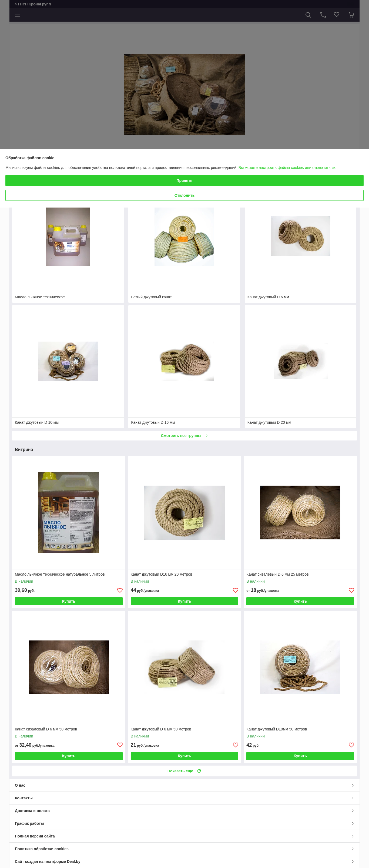Open График работы menu item
369x868 pixels.
(x=185, y=823)
